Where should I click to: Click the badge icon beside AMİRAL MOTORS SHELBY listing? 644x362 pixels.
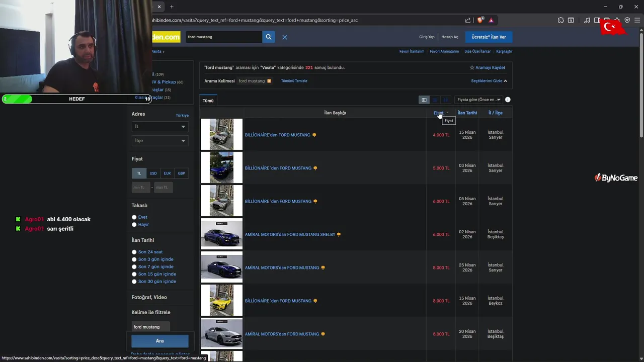tap(339, 234)
